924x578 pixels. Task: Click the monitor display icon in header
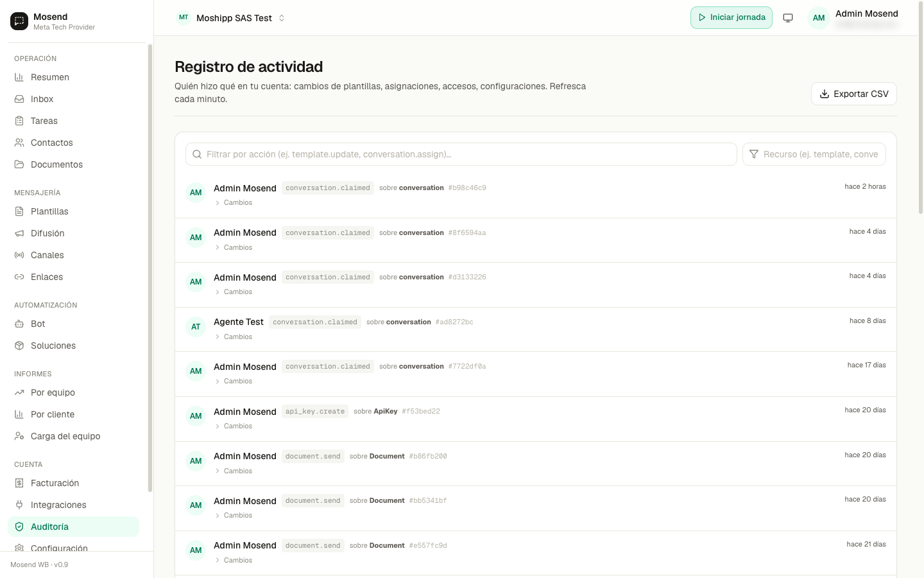point(788,18)
